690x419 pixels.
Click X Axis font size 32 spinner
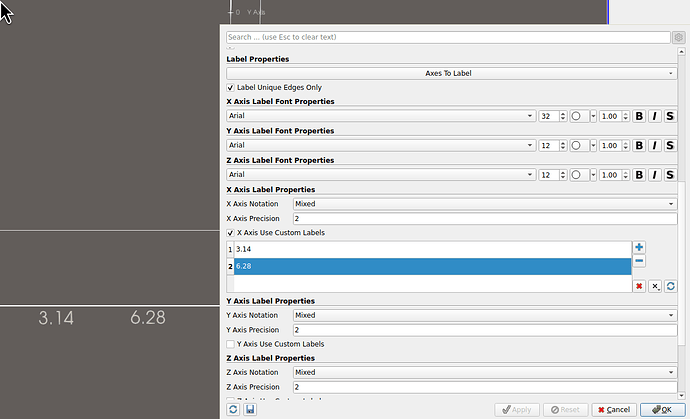point(553,116)
